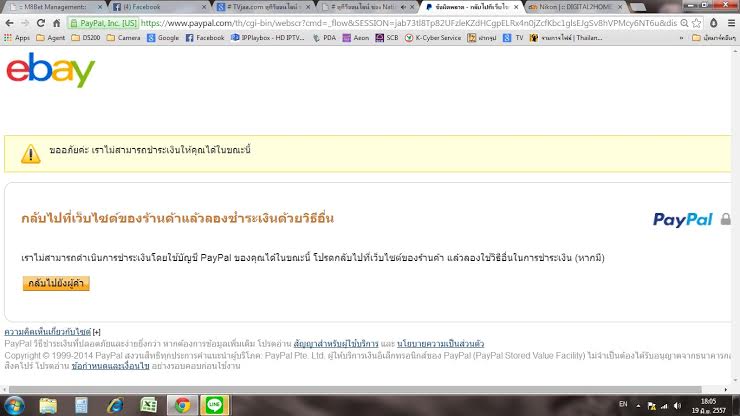Mute the audio icon on the fourth tab
Screen dimensions: 740x416
tap(404, 7)
